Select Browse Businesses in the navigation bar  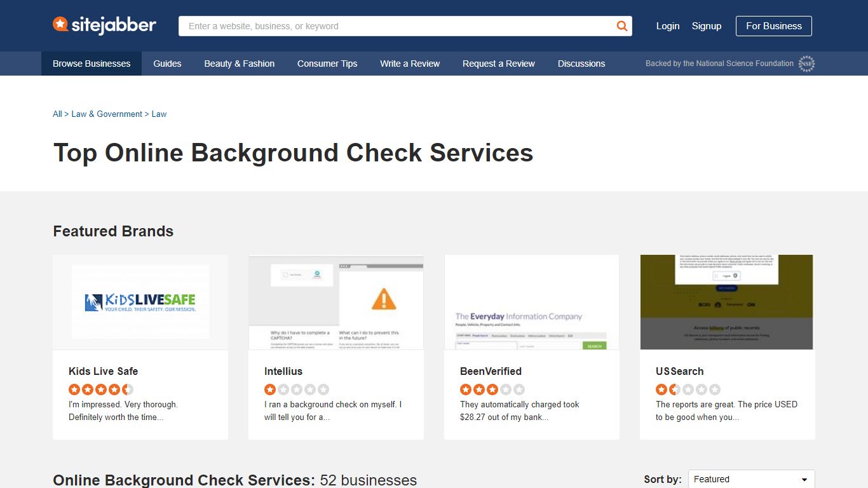click(92, 64)
